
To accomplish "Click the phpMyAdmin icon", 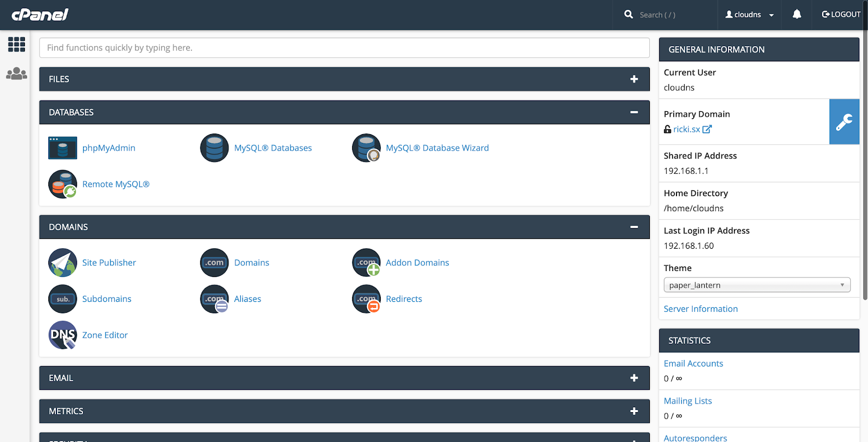I will pyautogui.click(x=62, y=148).
